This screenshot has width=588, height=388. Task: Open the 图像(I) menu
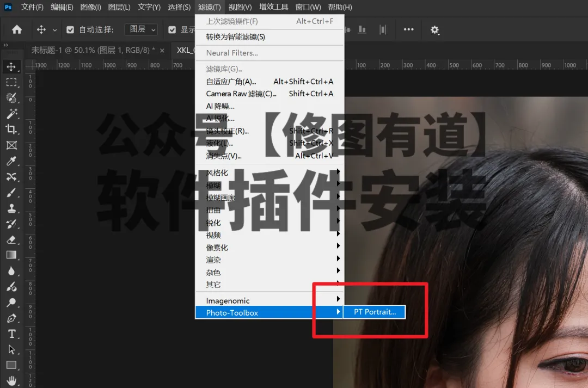(90, 7)
